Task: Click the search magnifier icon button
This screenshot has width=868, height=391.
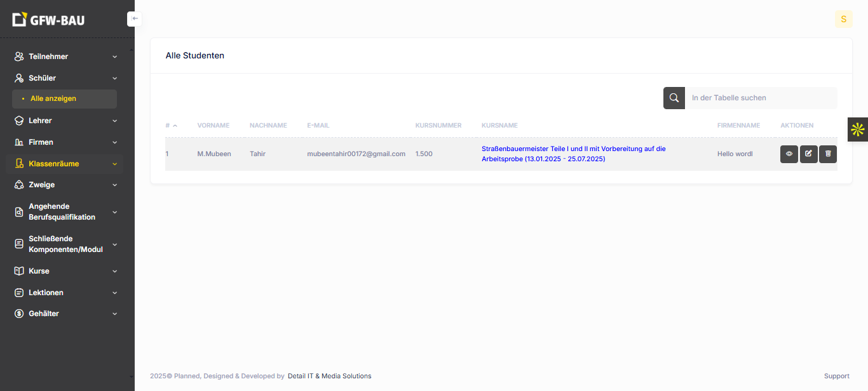Action: [x=674, y=98]
